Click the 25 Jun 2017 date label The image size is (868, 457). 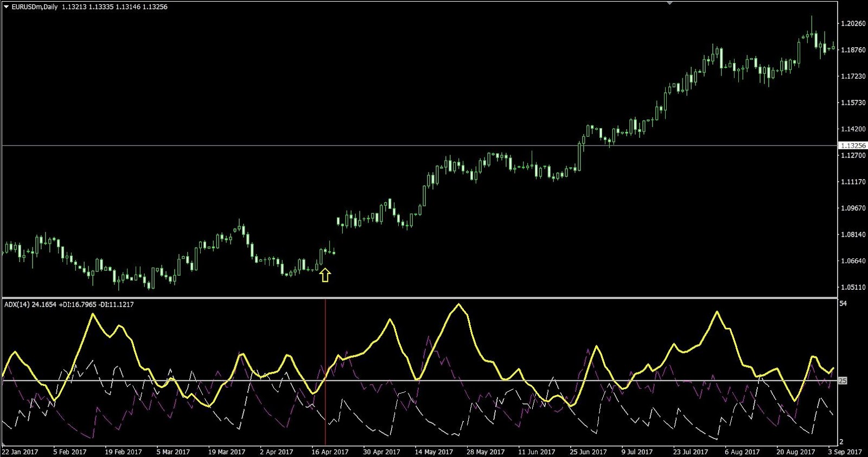pos(588,452)
